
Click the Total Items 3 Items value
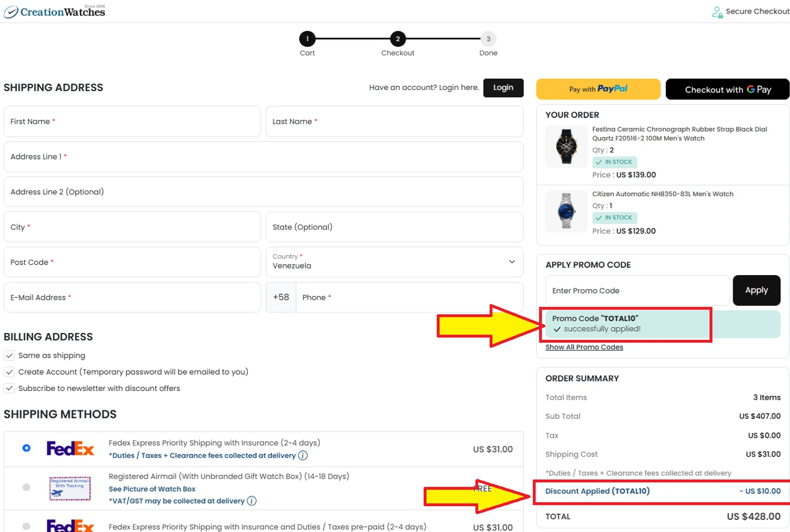(x=767, y=397)
